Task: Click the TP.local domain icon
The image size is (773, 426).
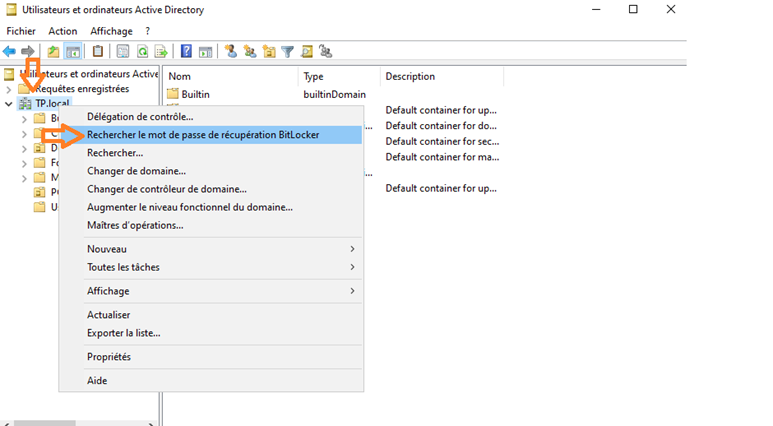Action: pyautogui.click(x=25, y=104)
